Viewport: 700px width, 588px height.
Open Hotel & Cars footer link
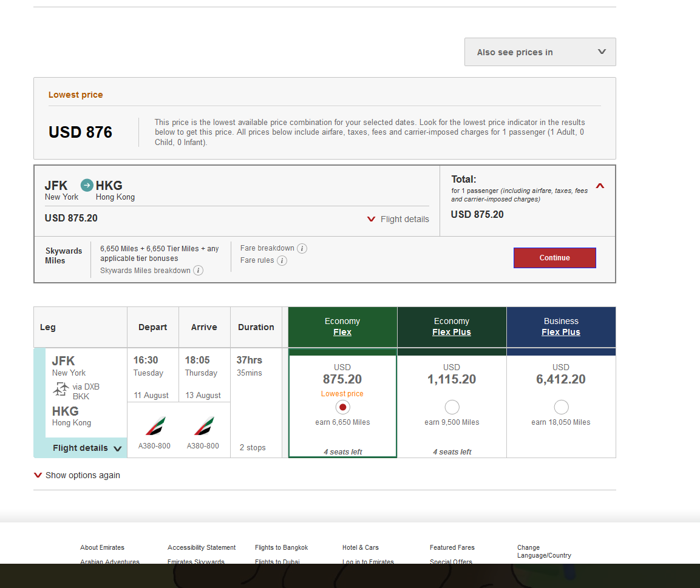pyautogui.click(x=360, y=547)
